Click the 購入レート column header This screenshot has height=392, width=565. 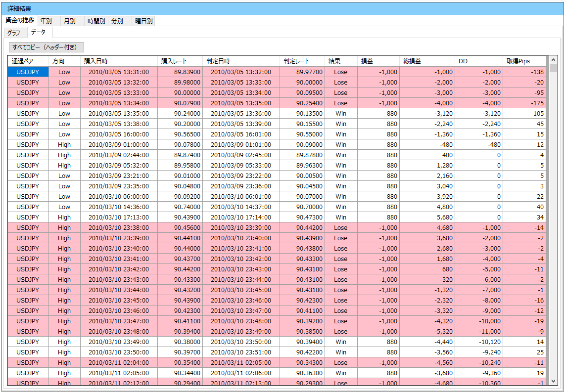point(180,61)
